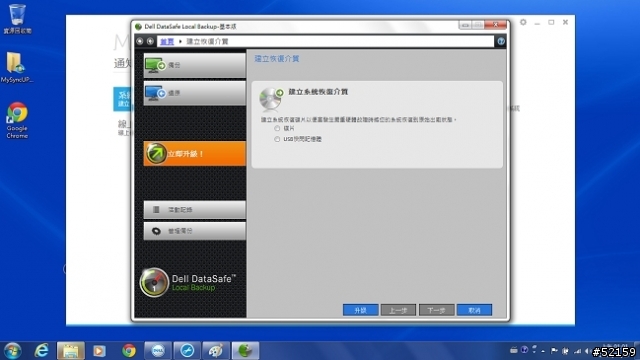Viewport: 640px width, 360px height.
Task: Open the 還原 restore sidebar button
Action: (195, 93)
